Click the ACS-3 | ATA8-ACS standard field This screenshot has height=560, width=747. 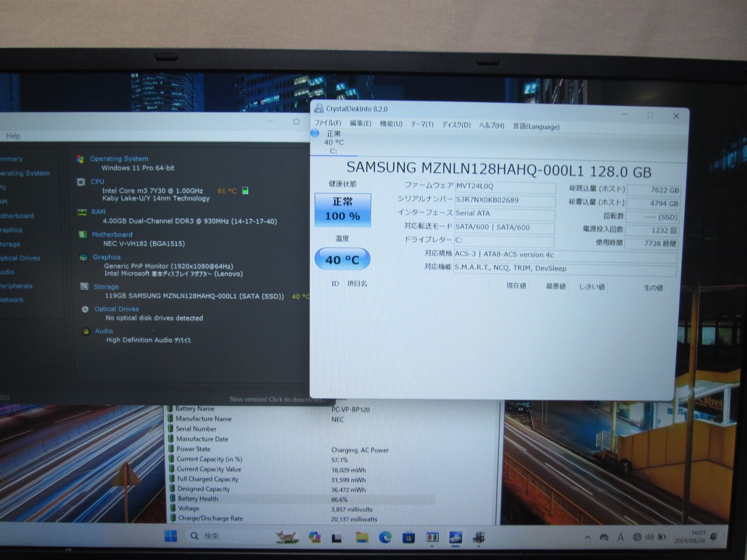tap(566, 255)
